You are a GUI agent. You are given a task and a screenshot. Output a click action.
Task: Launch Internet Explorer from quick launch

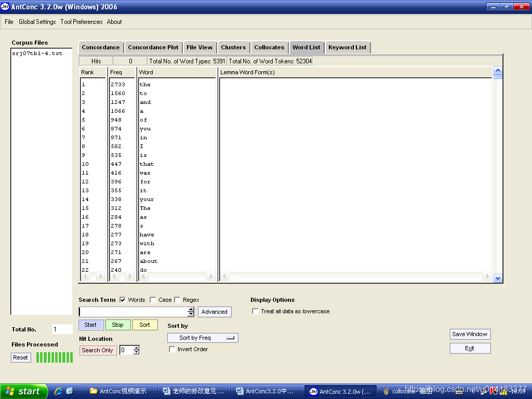[58, 391]
